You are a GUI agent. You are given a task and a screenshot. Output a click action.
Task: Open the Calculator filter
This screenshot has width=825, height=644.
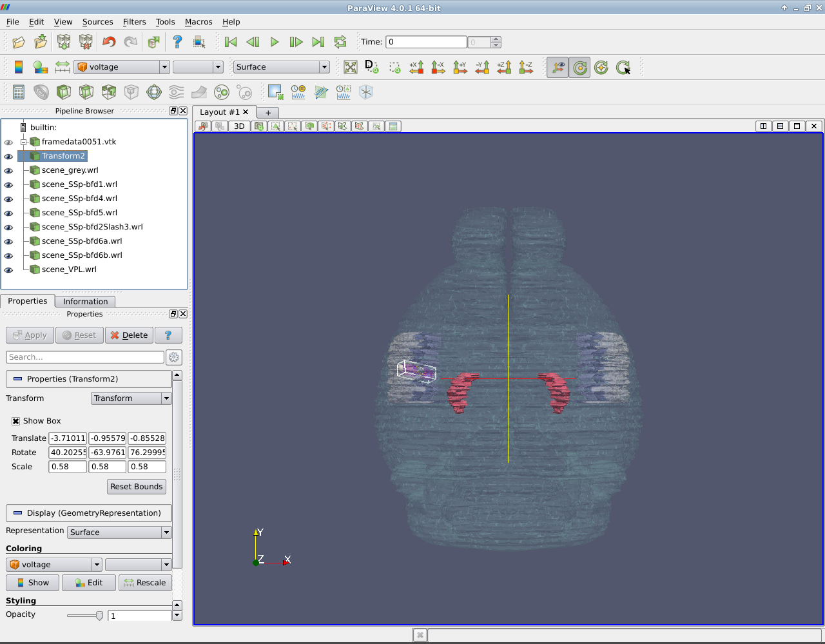(x=19, y=92)
